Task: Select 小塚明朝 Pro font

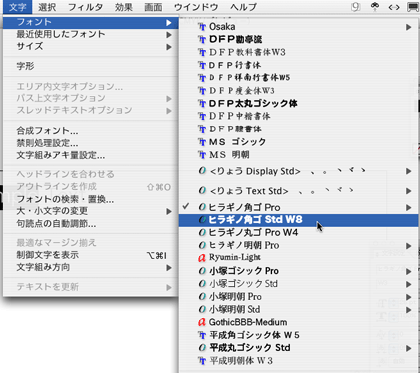Action: [299, 297]
